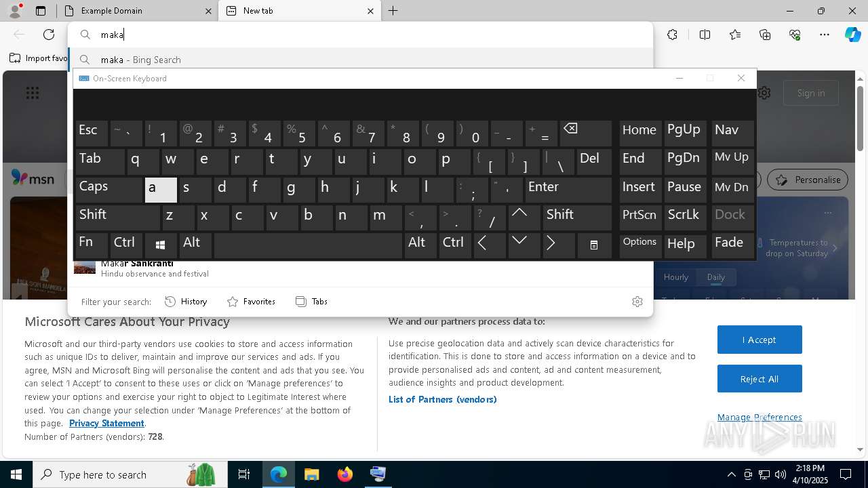Click I Accept cookies button
Image resolution: width=868 pixels, height=488 pixels.
tap(759, 340)
